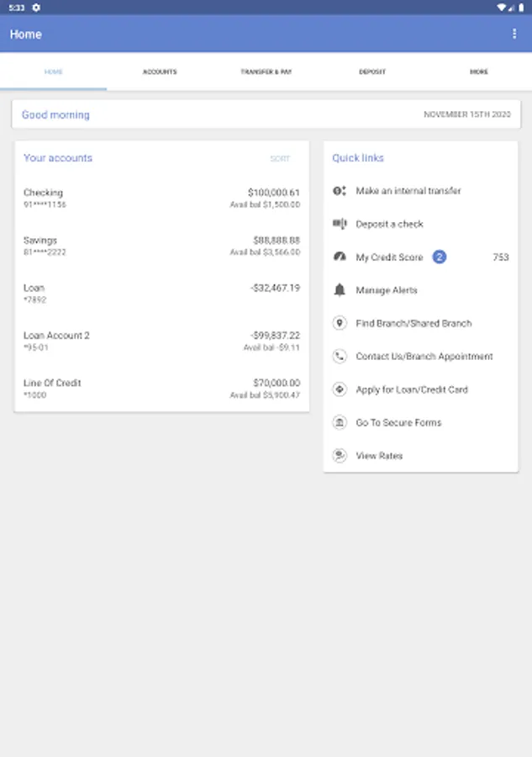Open the More tab

pyautogui.click(x=478, y=71)
